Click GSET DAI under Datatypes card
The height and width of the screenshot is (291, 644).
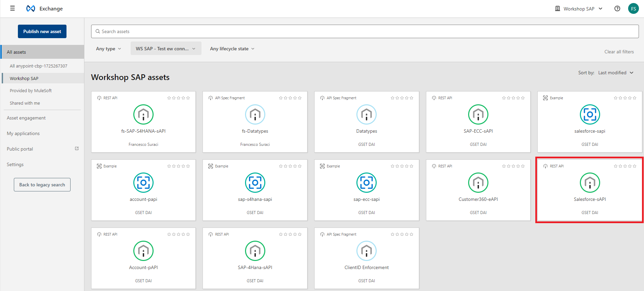367,144
